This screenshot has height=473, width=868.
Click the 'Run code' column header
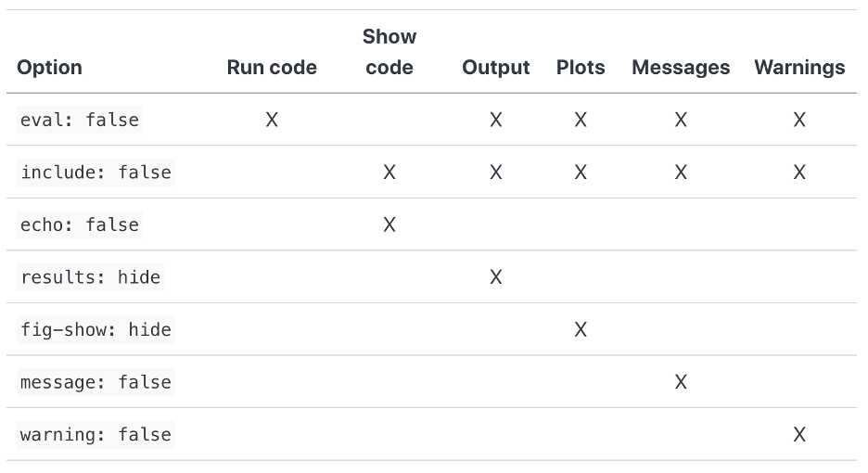[272, 67]
